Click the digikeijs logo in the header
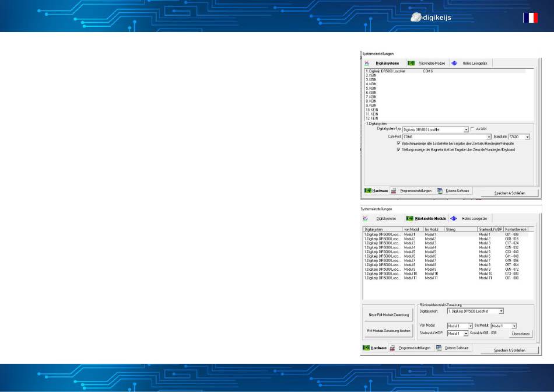 (431, 17)
